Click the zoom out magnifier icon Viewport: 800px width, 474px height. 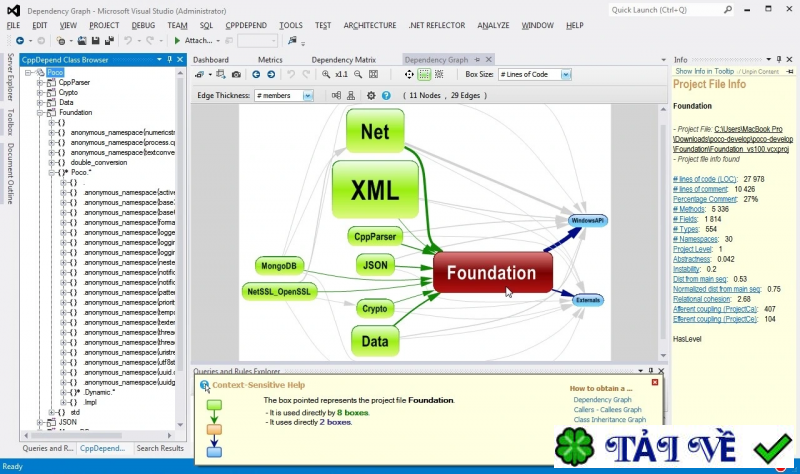click(x=358, y=74)
